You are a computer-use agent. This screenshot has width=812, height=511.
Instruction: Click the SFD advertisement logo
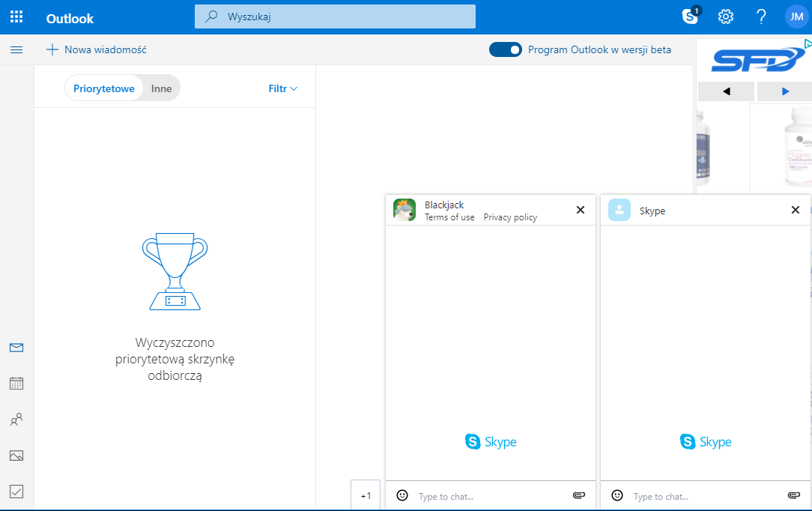click(x=759, y=59)
